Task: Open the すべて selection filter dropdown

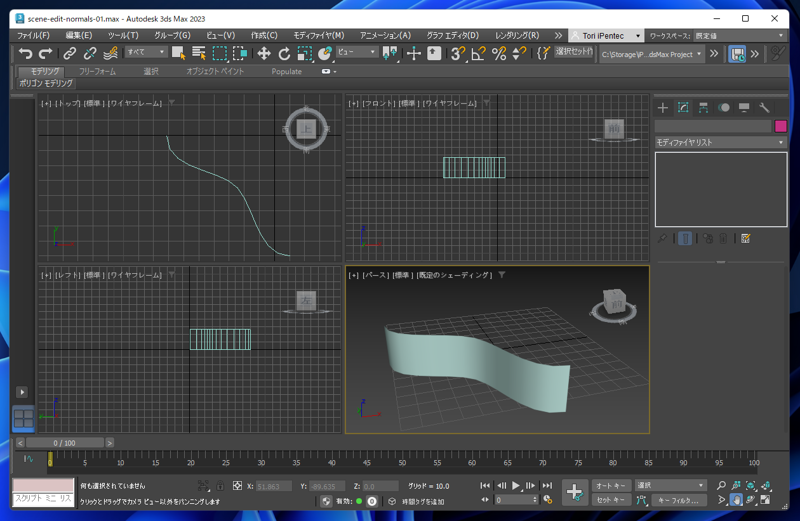Action: click(x=145, y=53)
